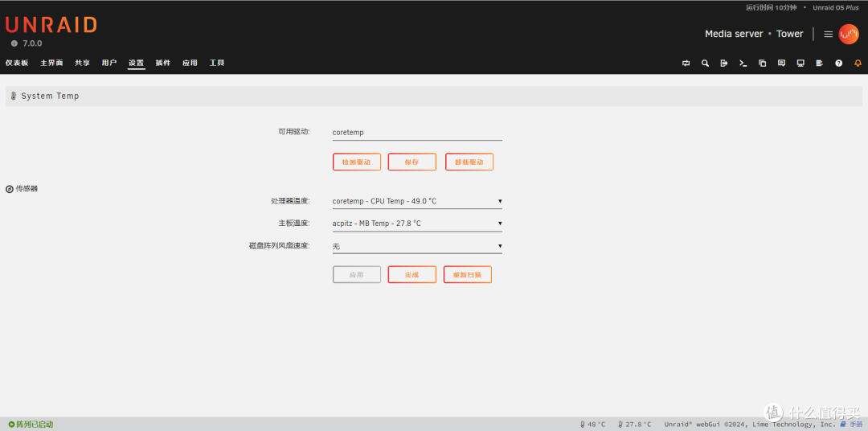Open the file manager icon
This screenshot has height=431, width=868.
click(x=762, y=64)
